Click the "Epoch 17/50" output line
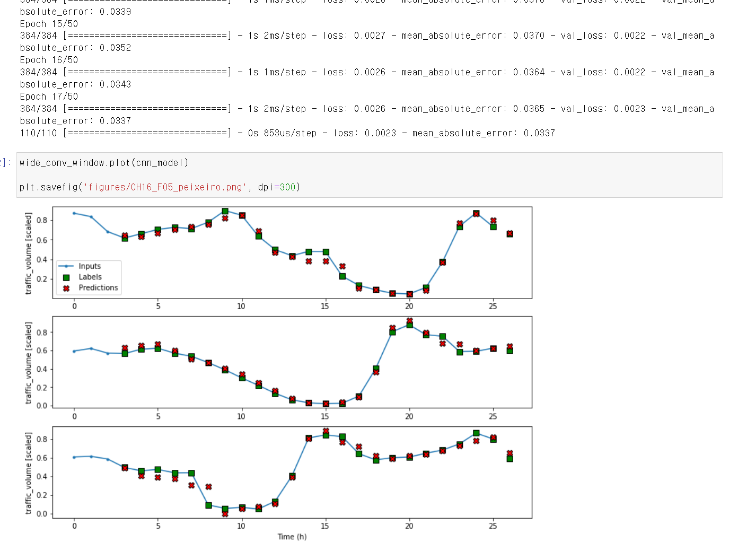Viewport: 729px width, 560px height. (49, 97)
